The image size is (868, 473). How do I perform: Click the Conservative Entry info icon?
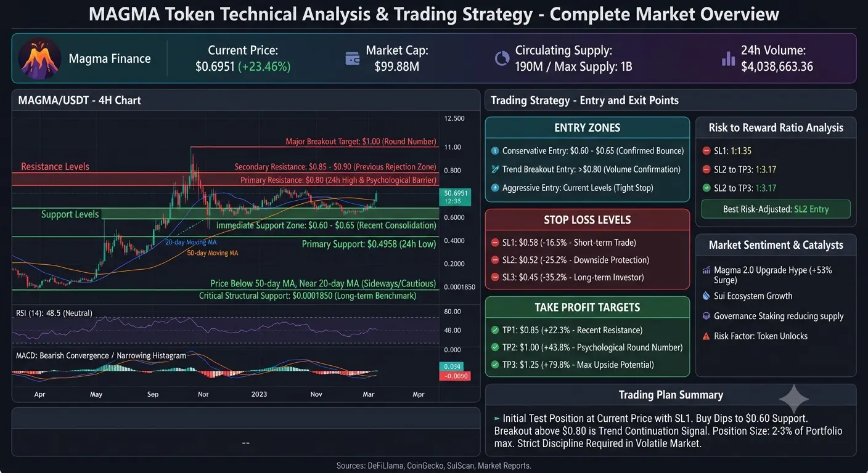tap(495, 151)
